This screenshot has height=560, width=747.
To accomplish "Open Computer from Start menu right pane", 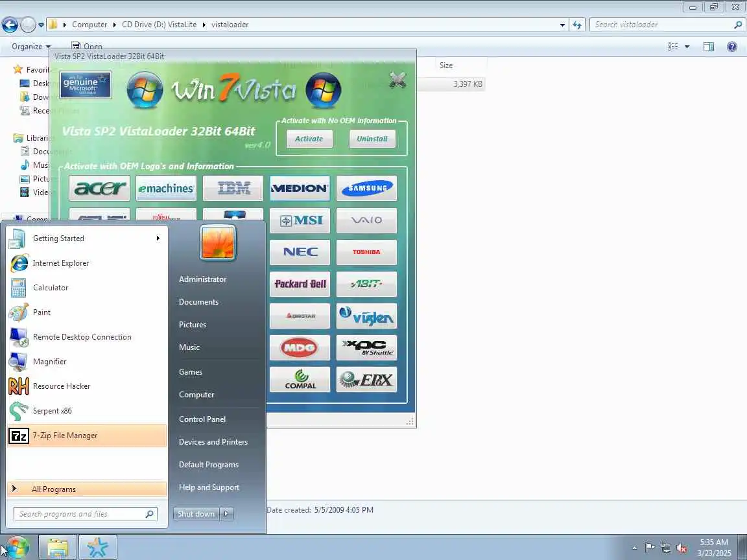I will pyautogui.click(x=196, y=395).
